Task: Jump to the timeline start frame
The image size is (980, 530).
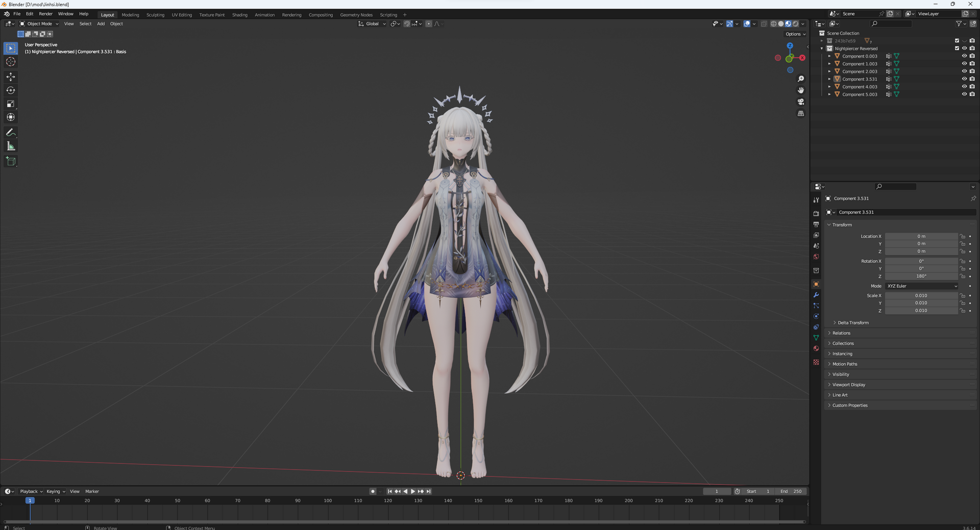Action: point(390,492)
